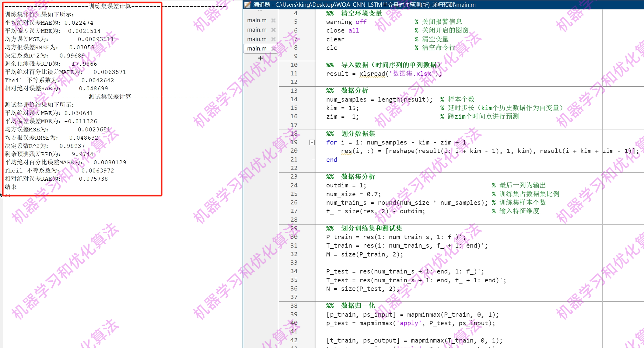Screen dimensions: 644x348
Task: Close the topmost main.m tab
Action: [273, 20]
